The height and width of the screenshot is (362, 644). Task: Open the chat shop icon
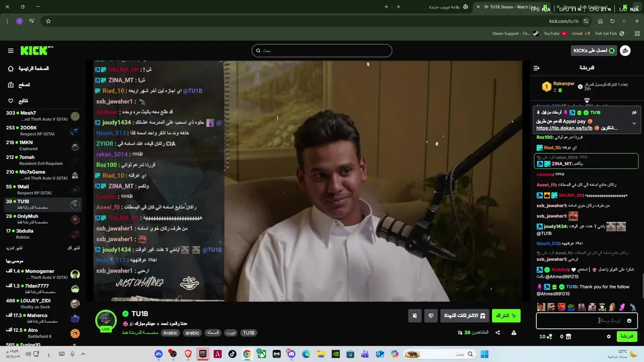(569, 336)
